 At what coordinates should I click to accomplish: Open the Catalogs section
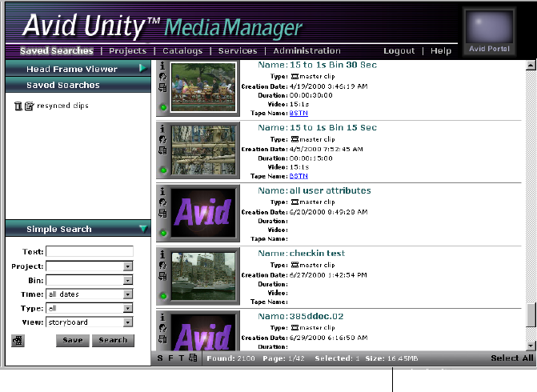coord(182,51)
